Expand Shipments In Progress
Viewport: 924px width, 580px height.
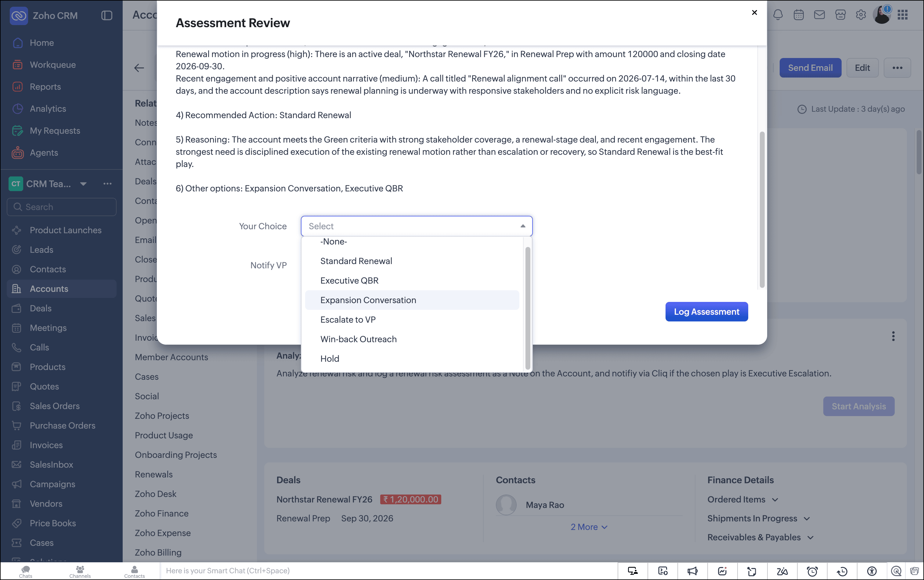click(x=759, y=518)
